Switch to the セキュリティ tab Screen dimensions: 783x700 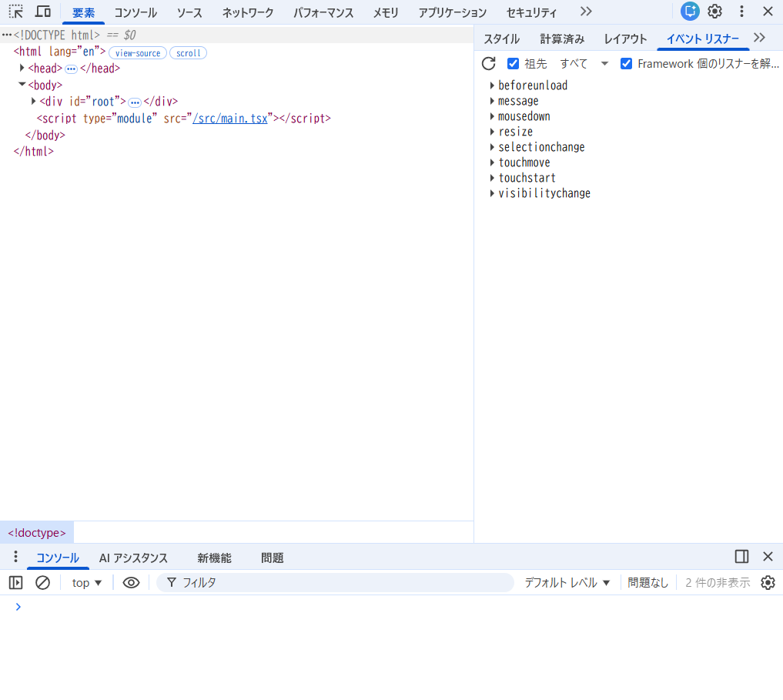point(531,12)
